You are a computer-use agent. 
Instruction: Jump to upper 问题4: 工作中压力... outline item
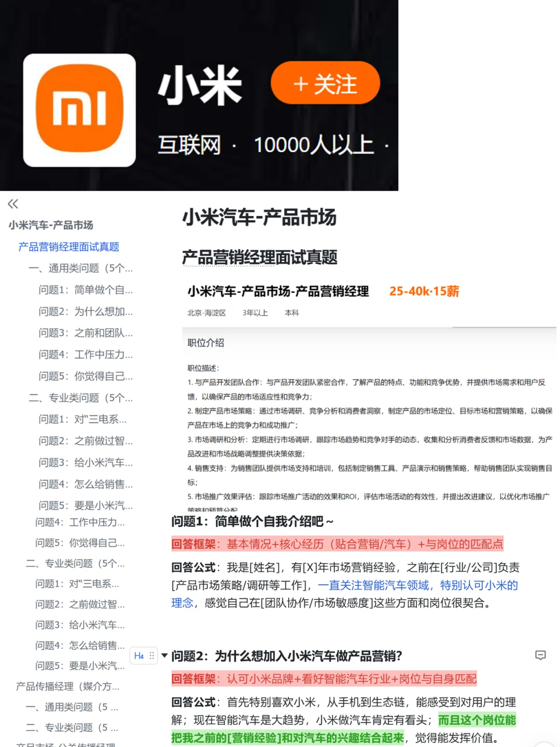[86, 355]
